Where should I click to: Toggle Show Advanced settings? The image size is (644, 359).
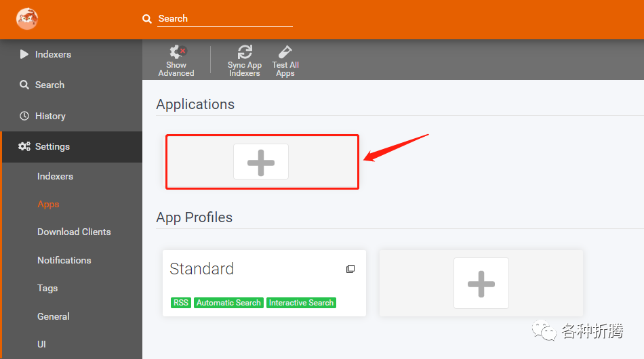coord(176,61)
